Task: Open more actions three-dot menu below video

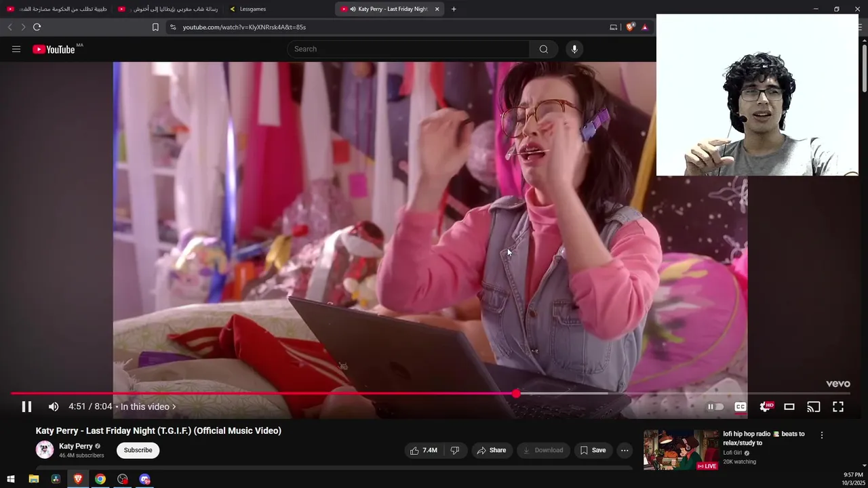Action: pyautogui.click(x=625, y=450)
